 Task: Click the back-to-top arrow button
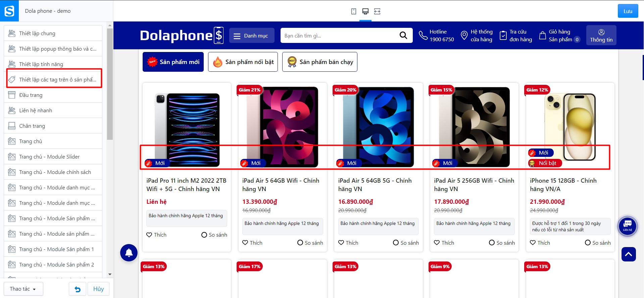click(629, 254)
